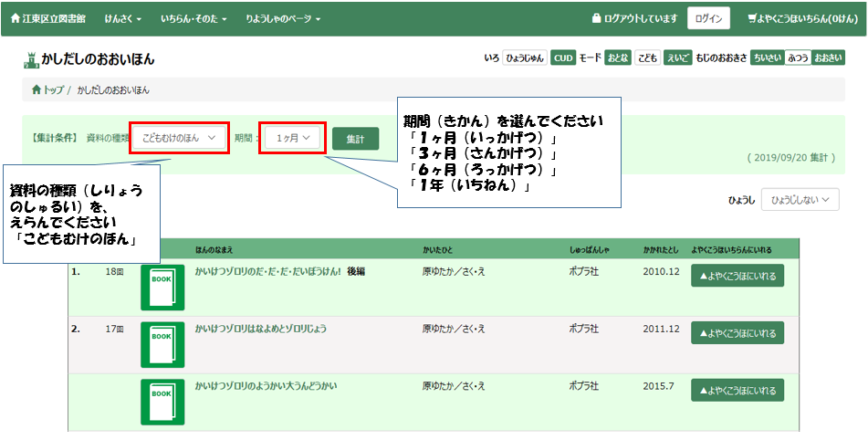
Task: Set text size to おおきい
Action: pos(827,58)
